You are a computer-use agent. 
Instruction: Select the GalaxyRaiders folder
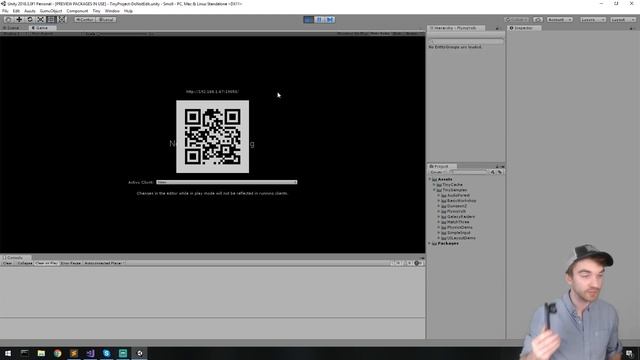[x=458, y=217]
